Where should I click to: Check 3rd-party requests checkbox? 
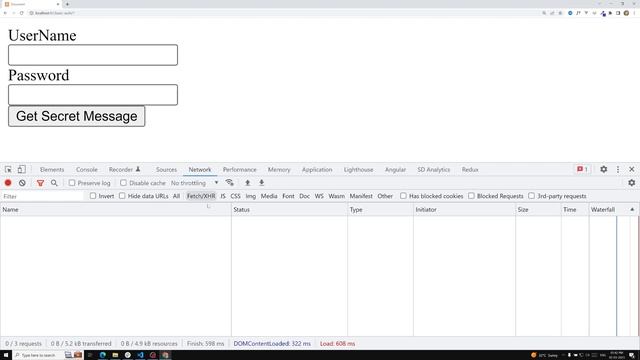[x=531, y=196]
